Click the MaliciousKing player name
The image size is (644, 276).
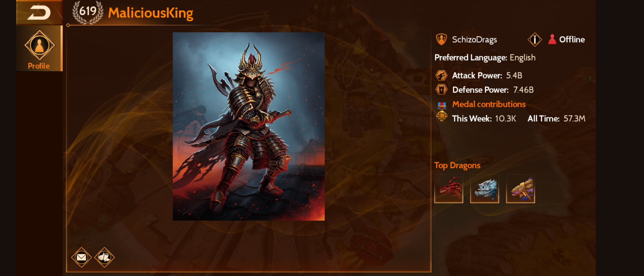(151, 13)
